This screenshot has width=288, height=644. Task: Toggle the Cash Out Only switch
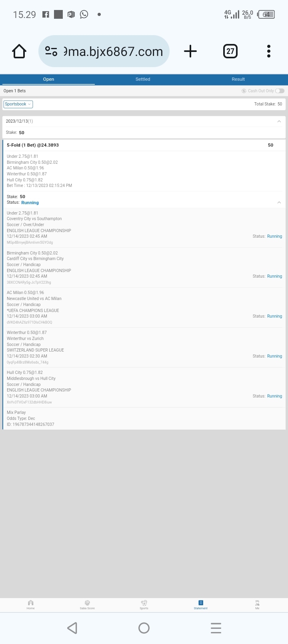280,91
